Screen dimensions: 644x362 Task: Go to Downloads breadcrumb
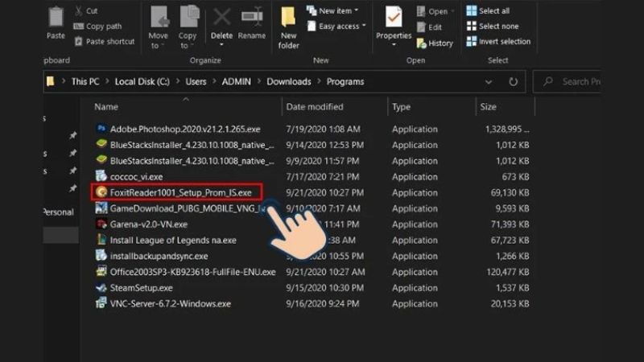coord(289,82)
